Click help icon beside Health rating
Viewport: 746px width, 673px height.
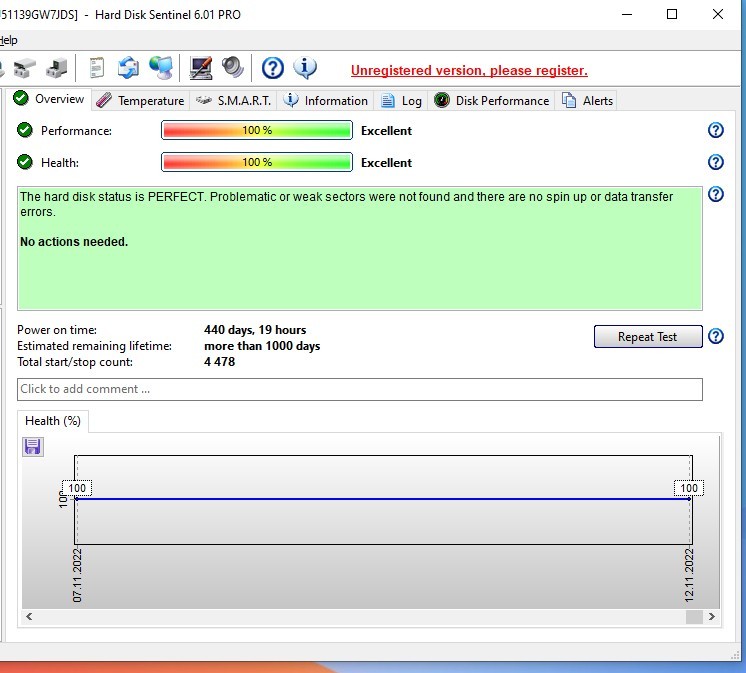tap(716, 162)
